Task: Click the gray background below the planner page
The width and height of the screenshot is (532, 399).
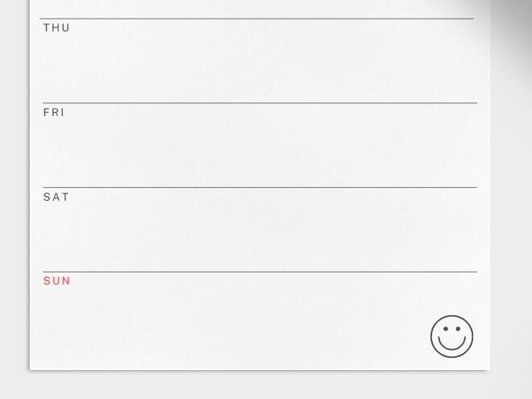Action: tap(266, 385)
